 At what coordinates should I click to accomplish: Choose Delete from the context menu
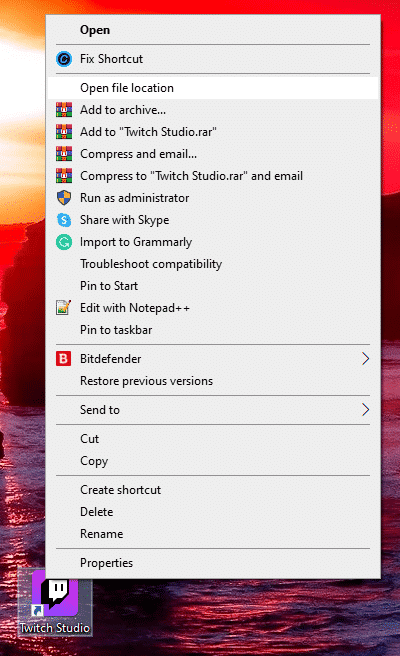pyautogui.click(x=213, y=512)
